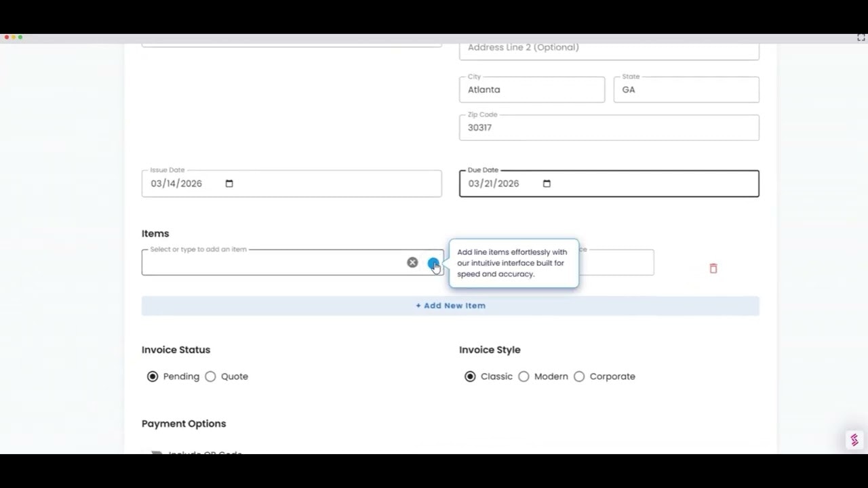Viewport: 868px width, 488px height.
Task: Open the item selection combo box
Action: [x=271, y=262]
